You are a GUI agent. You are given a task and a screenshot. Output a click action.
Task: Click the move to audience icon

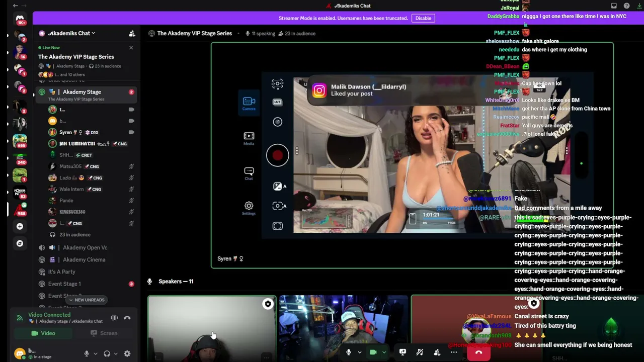(437, 352)
